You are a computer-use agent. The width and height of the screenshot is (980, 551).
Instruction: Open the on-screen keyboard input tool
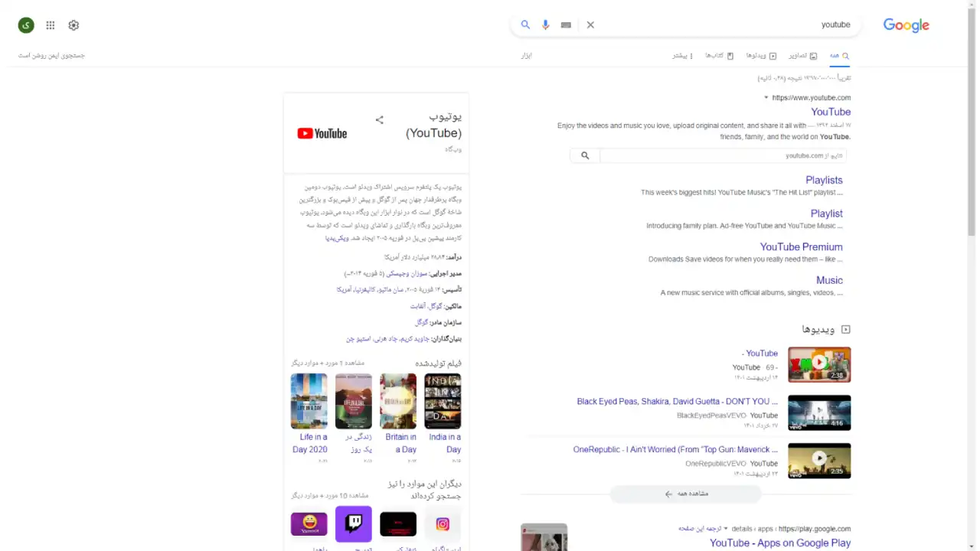[x=566, y=24]
